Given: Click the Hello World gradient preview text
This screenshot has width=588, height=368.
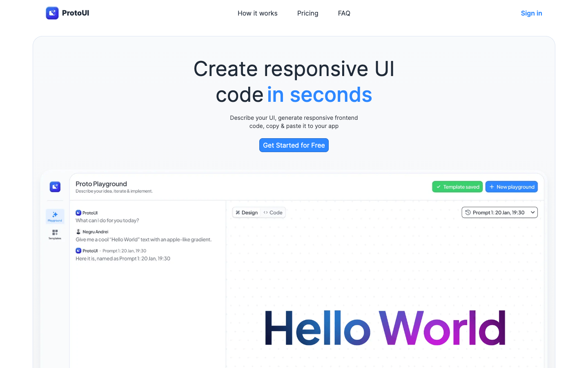Looking at the screenshot, I should pyautogui.click(x=385, y=328).
